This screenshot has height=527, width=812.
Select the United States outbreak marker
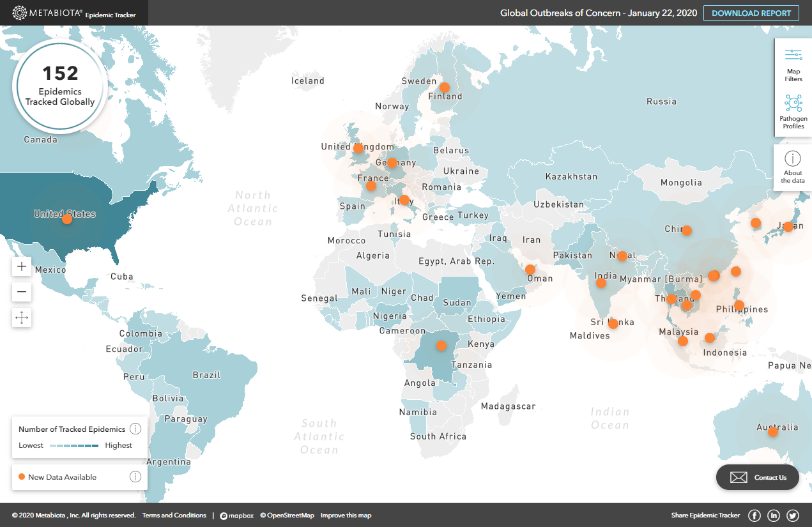[67, 219]
